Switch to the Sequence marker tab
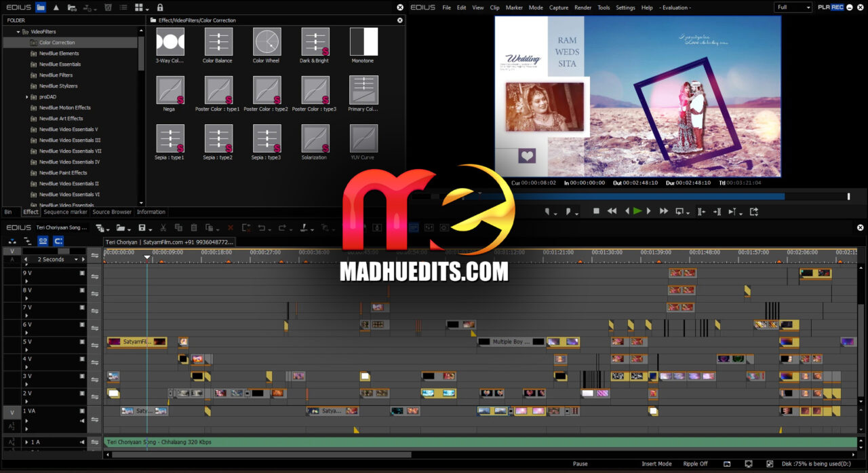 [64, 212]
